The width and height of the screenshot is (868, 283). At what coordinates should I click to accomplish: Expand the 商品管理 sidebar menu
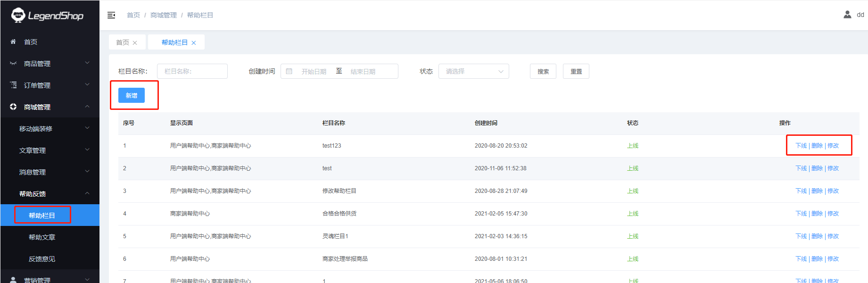pos(50,64)
